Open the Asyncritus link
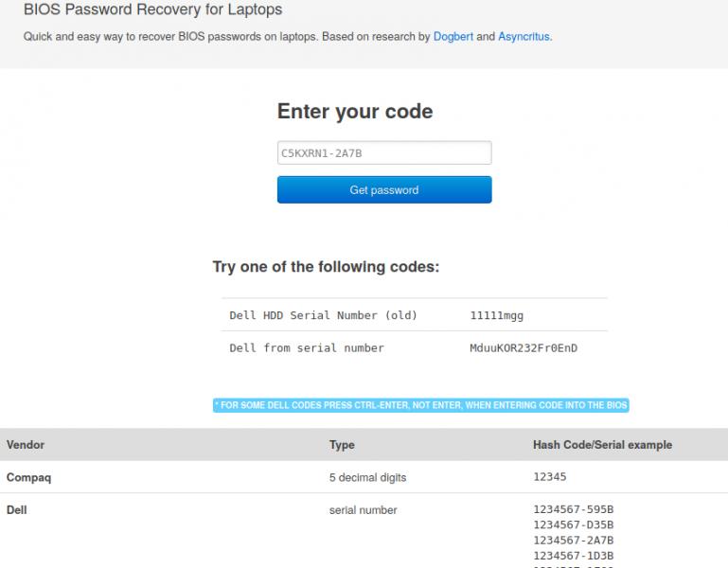The height and width of the screenshot is (568, 728). [524, 37]
